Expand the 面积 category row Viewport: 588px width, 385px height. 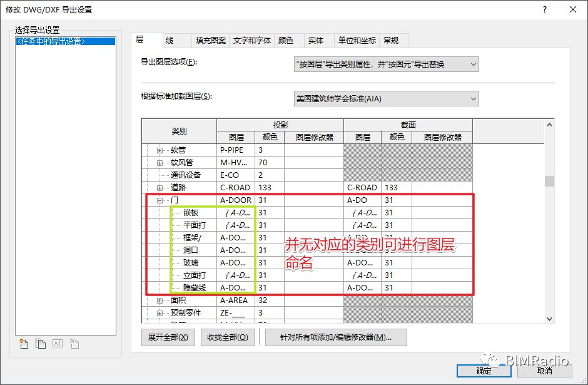[x=160, y=300]
